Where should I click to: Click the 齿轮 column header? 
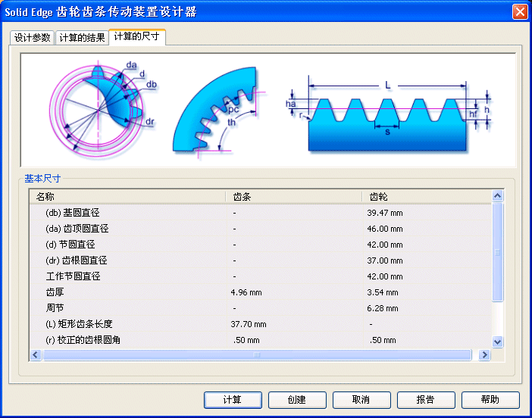pyautogui.click(x=424, y=196)
